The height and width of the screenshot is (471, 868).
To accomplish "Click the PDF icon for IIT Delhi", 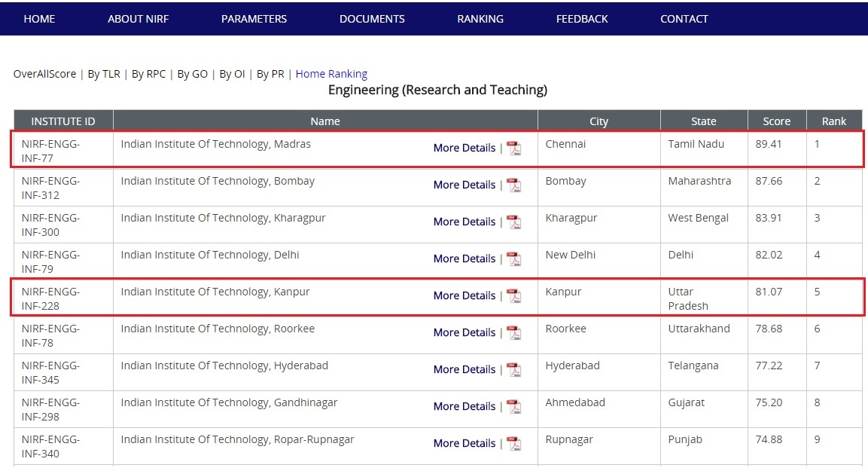I will click(x=513, y=259).
